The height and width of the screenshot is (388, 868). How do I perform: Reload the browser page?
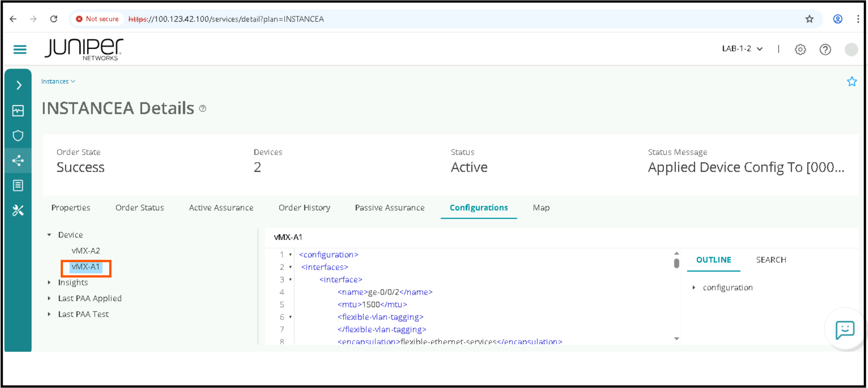tap(53, 19)
